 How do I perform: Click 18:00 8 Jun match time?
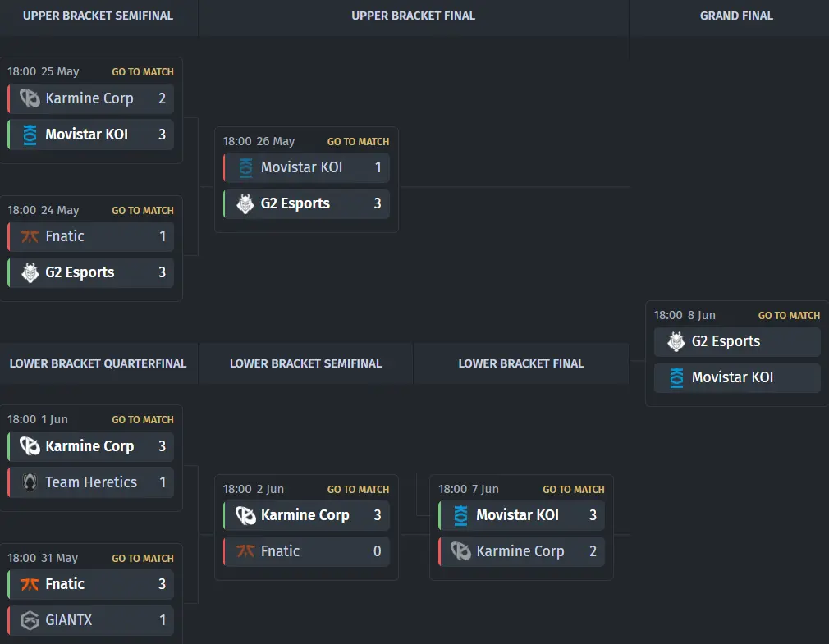(685, 315)
